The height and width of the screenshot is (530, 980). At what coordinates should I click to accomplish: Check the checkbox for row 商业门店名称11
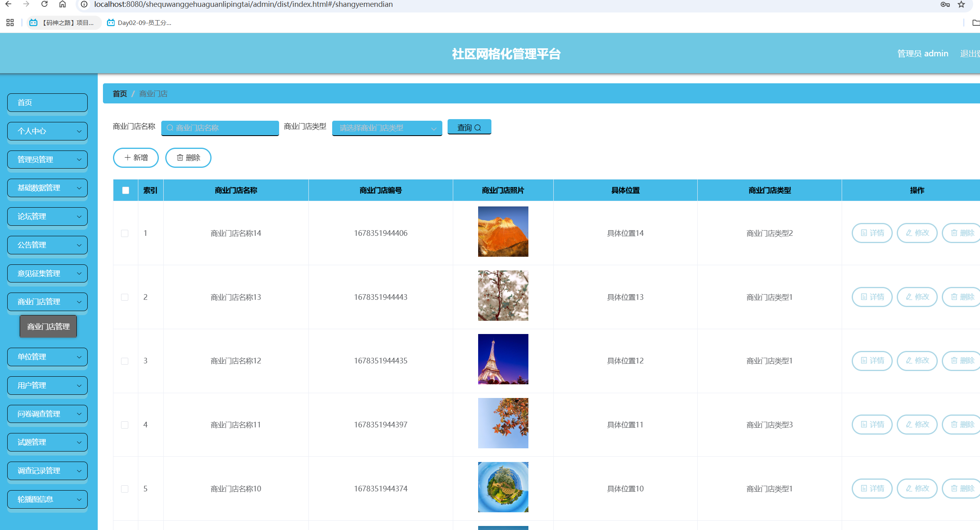(125, 425)
